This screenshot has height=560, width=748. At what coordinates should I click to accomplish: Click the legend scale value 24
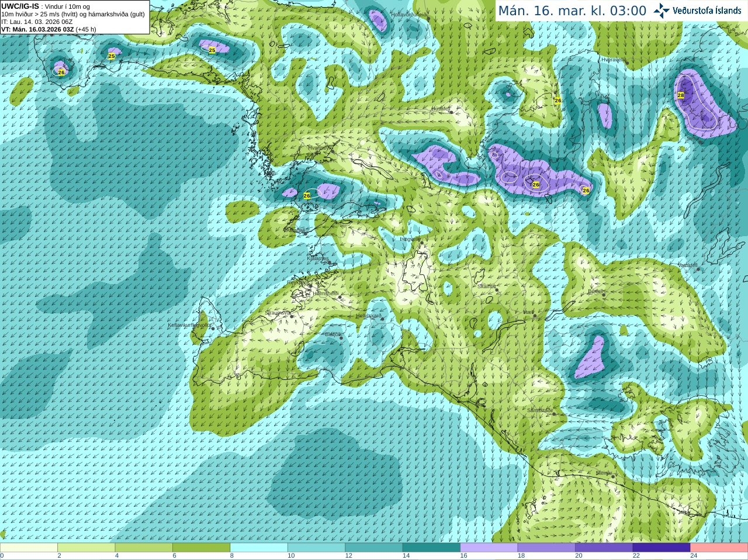pos(694,556)
